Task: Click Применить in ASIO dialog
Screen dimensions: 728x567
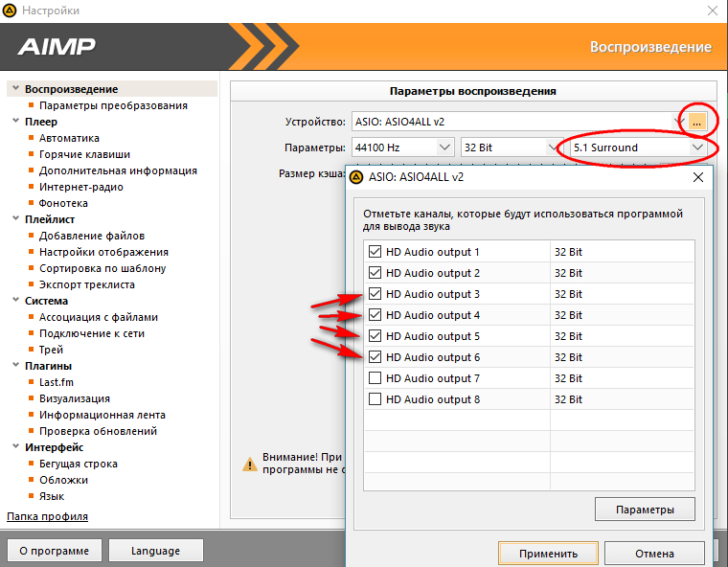Action: coord(548,553)
